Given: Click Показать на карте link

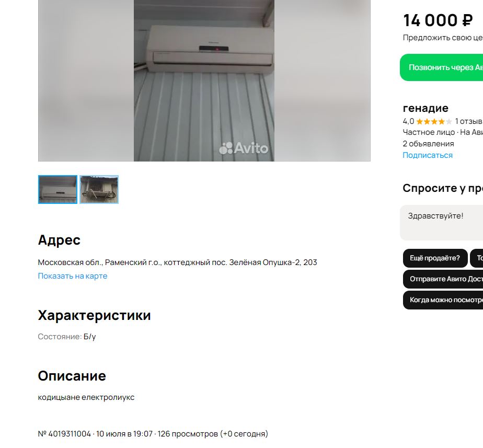Looking at the screenshot, I should tap(72, 276).
